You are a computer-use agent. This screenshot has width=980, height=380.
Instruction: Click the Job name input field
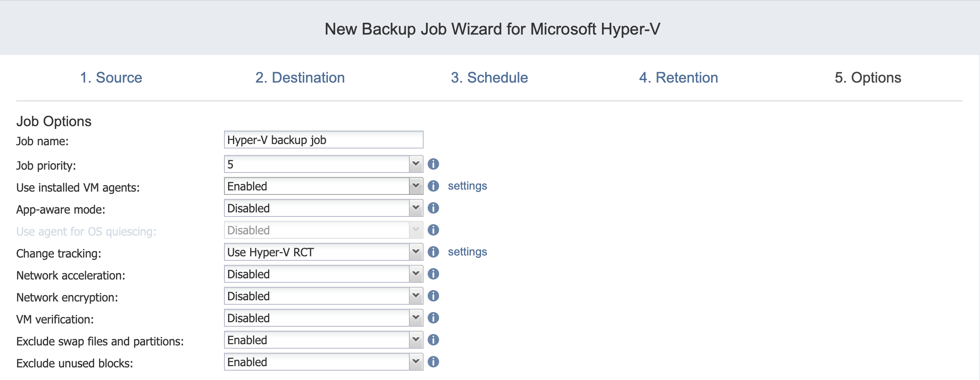323,140
